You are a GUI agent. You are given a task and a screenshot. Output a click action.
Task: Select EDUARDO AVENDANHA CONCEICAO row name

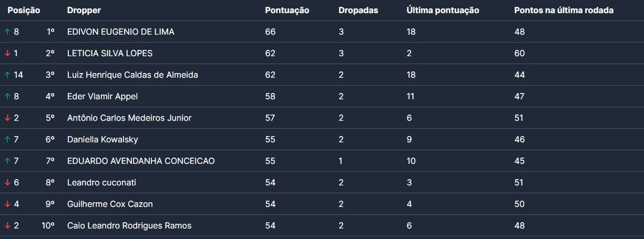(141, 161)
